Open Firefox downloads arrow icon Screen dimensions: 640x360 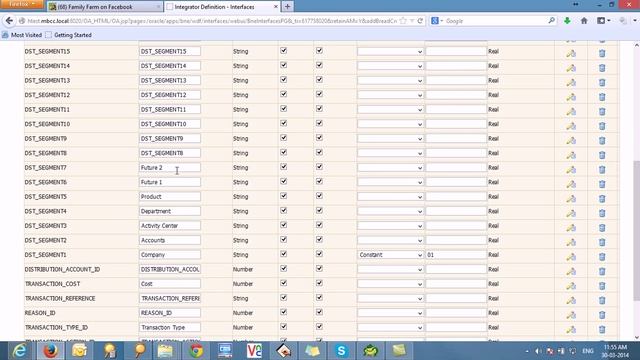(567, 20)
